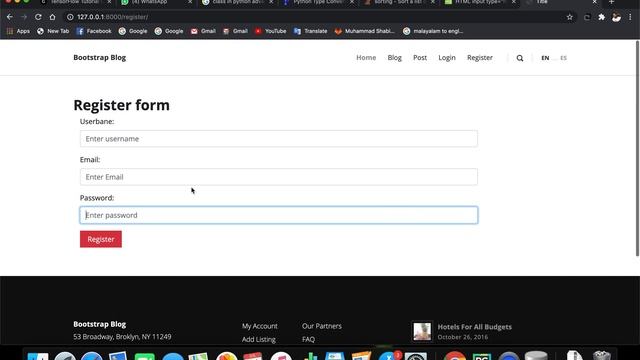Open Register in the navbar

click(480, 58)
